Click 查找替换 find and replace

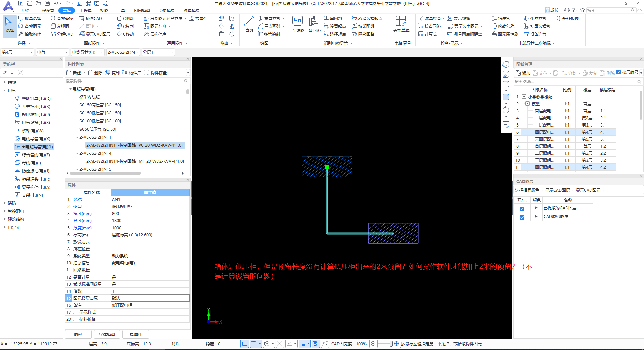coord(62,18)
